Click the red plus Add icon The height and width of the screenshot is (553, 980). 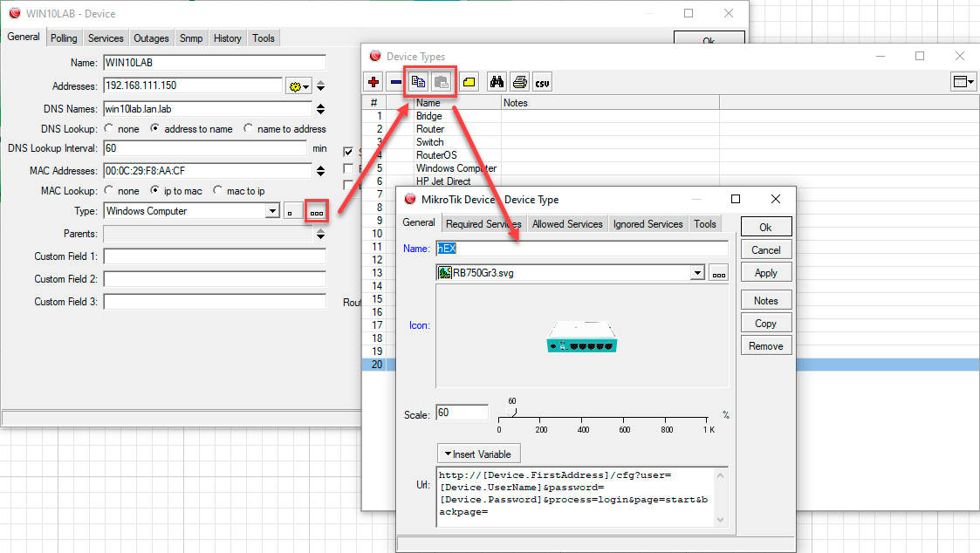tap(373, 82)
